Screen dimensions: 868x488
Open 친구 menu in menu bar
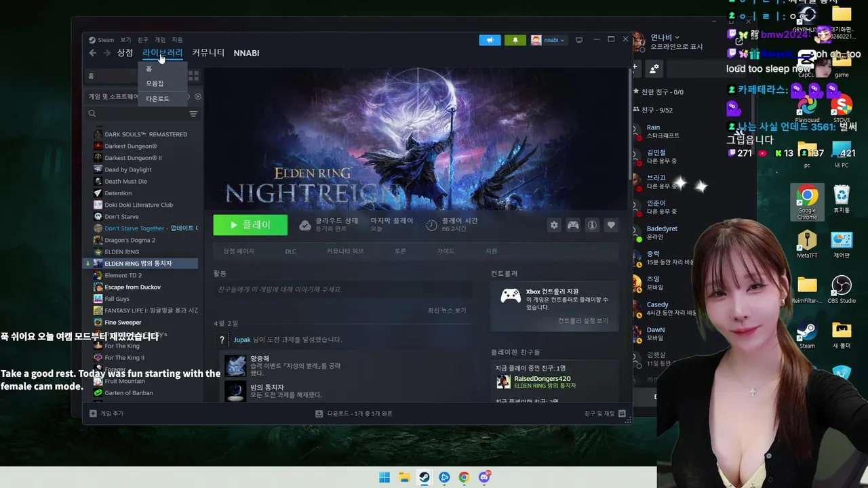point(143,40)
